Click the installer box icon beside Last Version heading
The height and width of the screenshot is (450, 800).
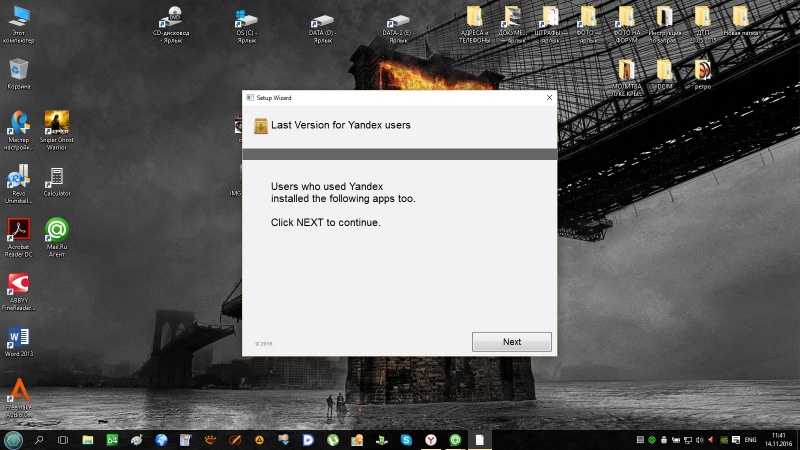pyautogui.click(x=261, y=126)
